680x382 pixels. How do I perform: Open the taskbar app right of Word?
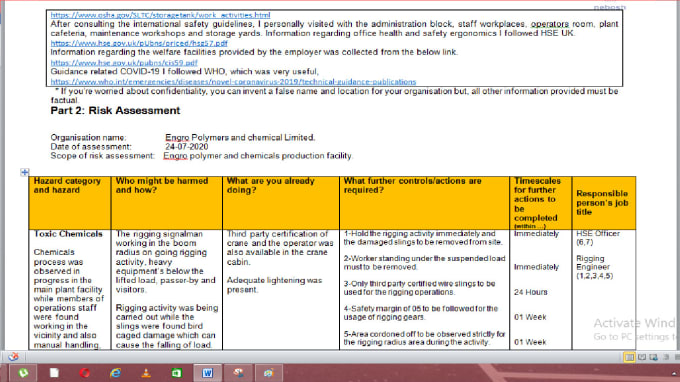238,373
